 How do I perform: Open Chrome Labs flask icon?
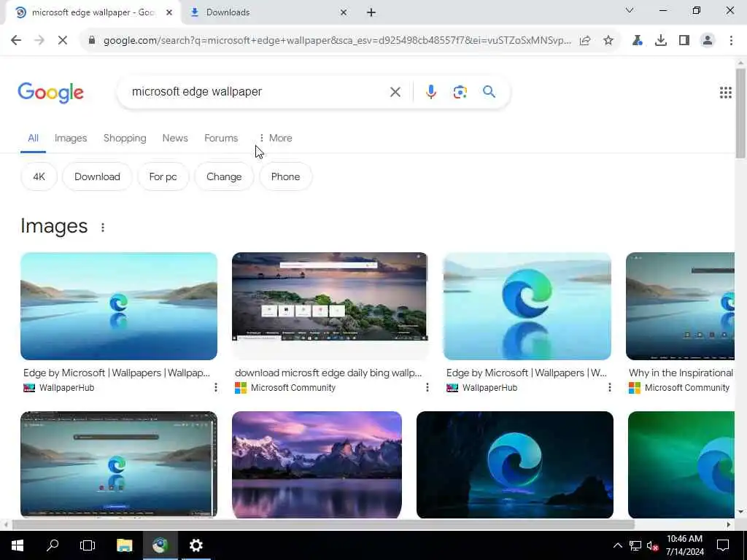click(637, 41)
